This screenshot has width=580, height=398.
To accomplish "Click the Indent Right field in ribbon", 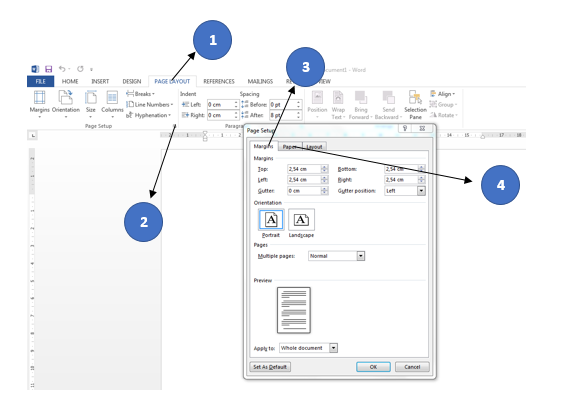I will 220,115.
